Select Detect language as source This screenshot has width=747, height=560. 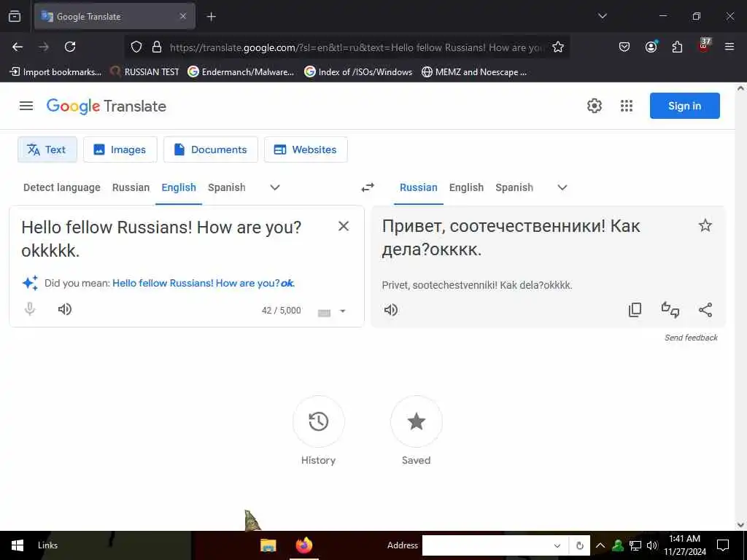(62, 187)
